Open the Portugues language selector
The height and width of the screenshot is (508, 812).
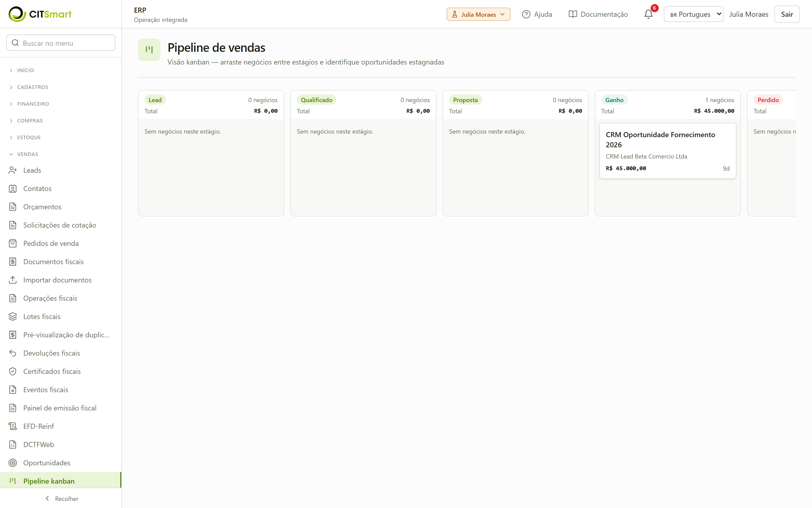pyautogui.click(x=693, y=14)
